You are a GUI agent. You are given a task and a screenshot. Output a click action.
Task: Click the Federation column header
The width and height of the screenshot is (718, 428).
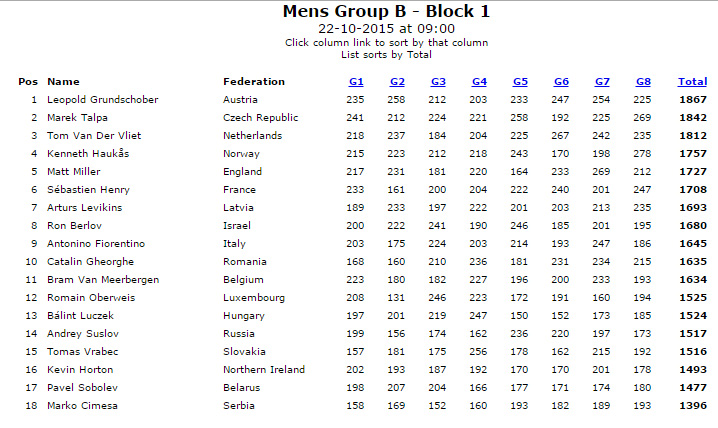(254, 82)
